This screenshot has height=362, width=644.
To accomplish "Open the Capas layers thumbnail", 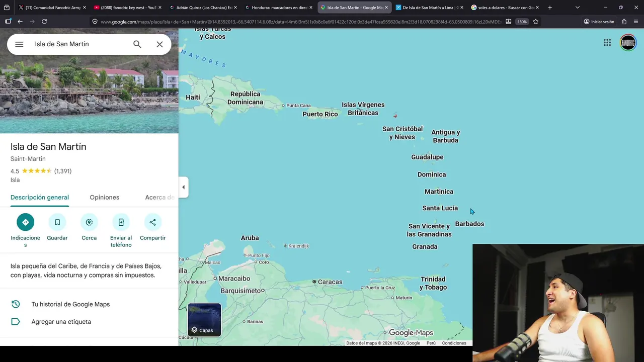I will (x=204, y=320).
